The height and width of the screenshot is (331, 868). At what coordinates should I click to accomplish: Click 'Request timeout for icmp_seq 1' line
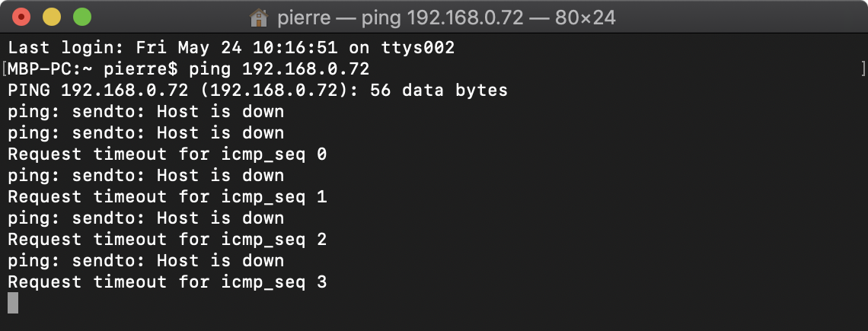168,197
